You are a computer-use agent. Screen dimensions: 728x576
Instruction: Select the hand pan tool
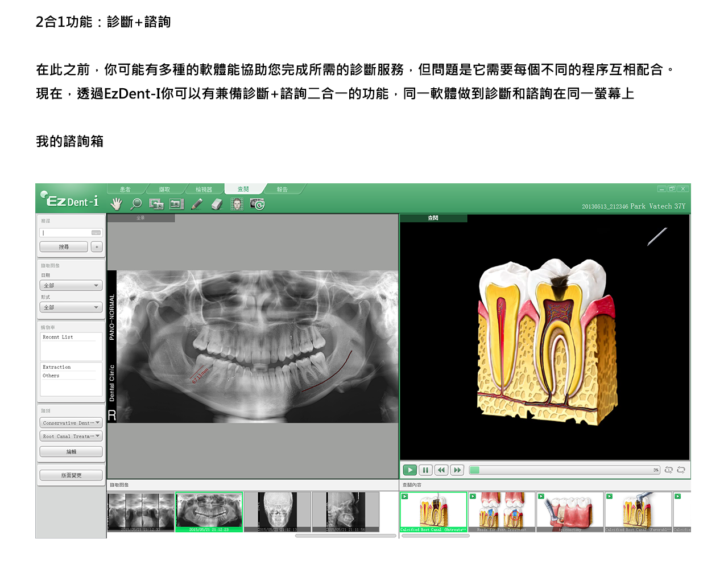coord(117,204)
